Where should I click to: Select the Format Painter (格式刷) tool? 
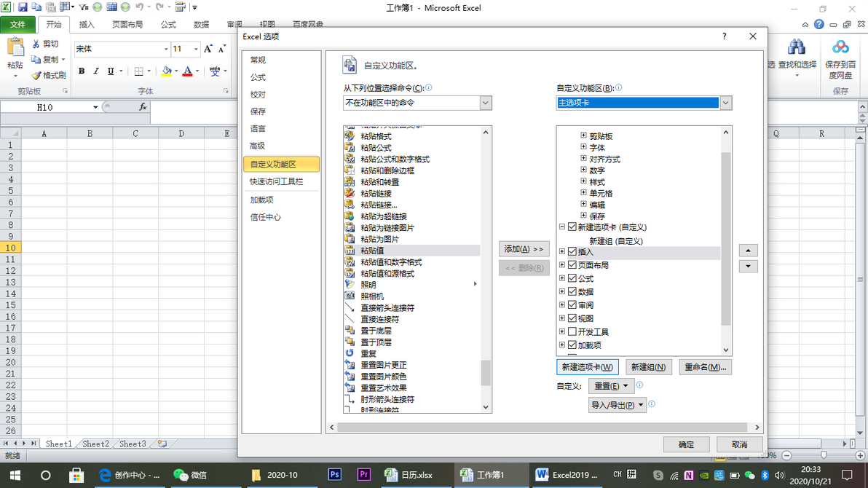(36, 75)
